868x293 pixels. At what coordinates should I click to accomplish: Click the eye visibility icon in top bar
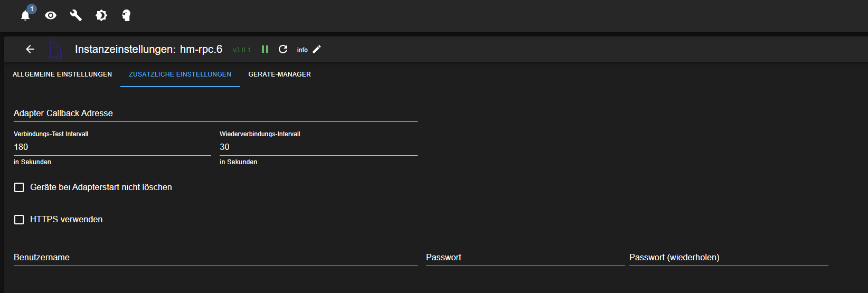51,15
